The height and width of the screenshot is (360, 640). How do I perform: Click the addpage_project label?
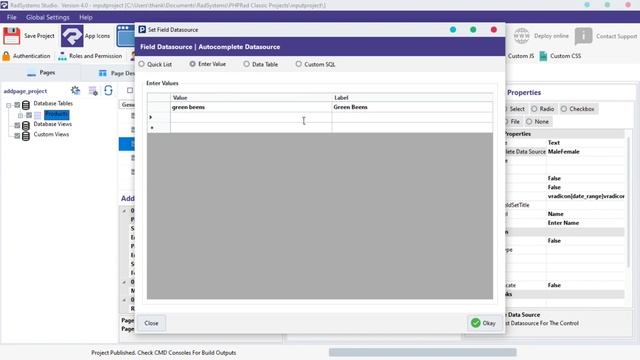click(x=25, y=91)
